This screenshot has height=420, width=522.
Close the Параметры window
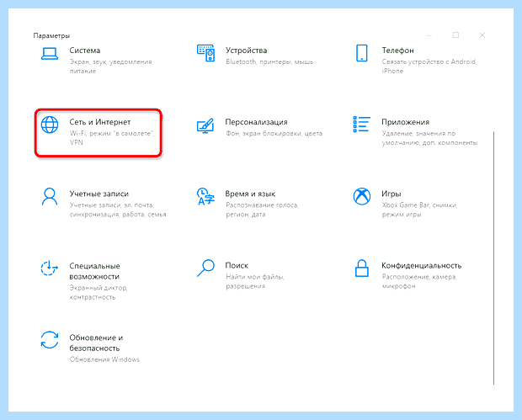[x=482, y=35]
